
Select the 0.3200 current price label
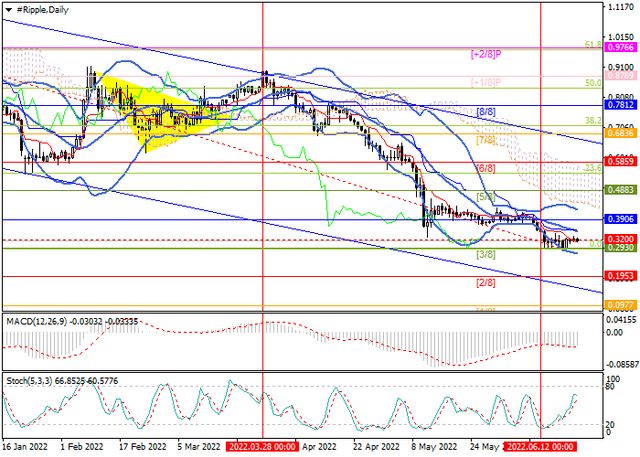tap(621, 239)
